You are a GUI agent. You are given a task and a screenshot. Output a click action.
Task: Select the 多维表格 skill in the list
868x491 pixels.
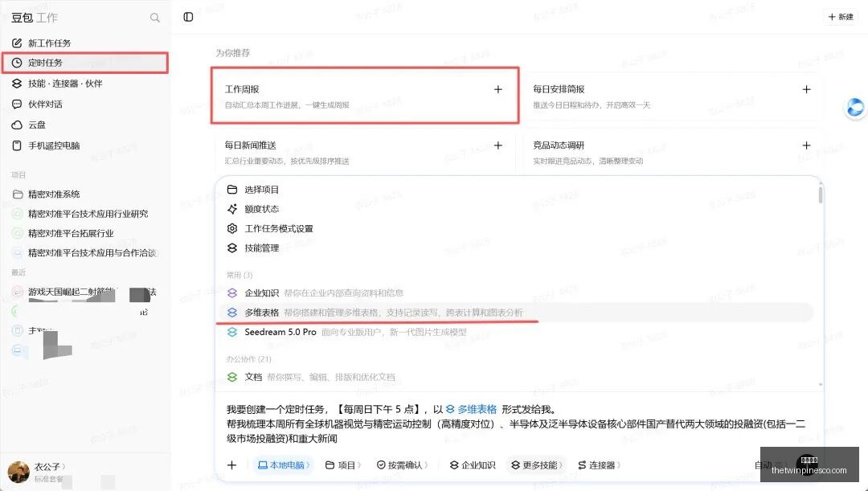tap(516, 313)
